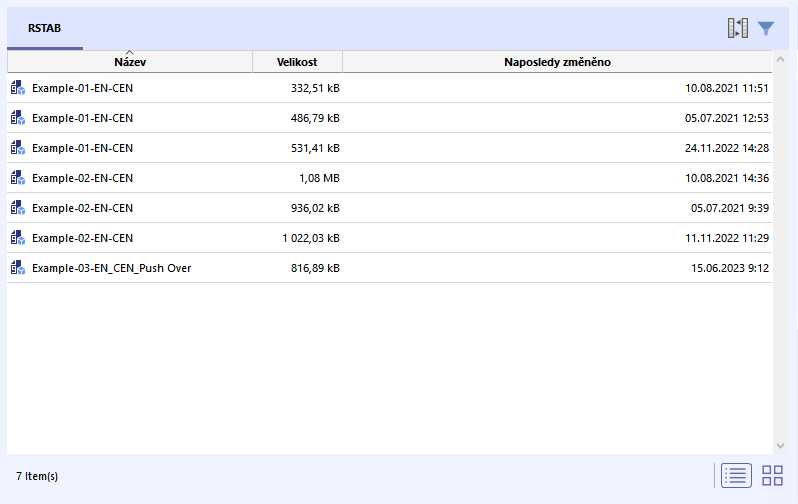Click the 816,89 kB size cell
The image size is (798, 504).
(x=315, y=268)
